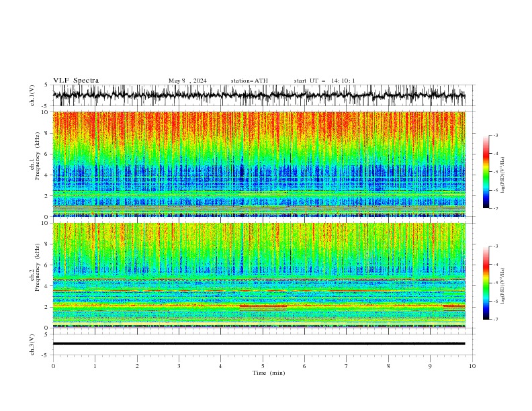
Task: Click the 'start UT = 14:10:1' text
Action: pos(324,81)
